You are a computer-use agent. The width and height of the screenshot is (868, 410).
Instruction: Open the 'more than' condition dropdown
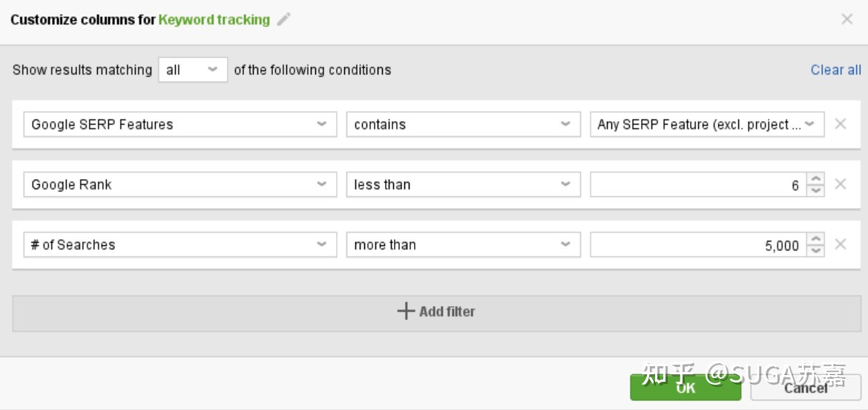tap(464, 244)
